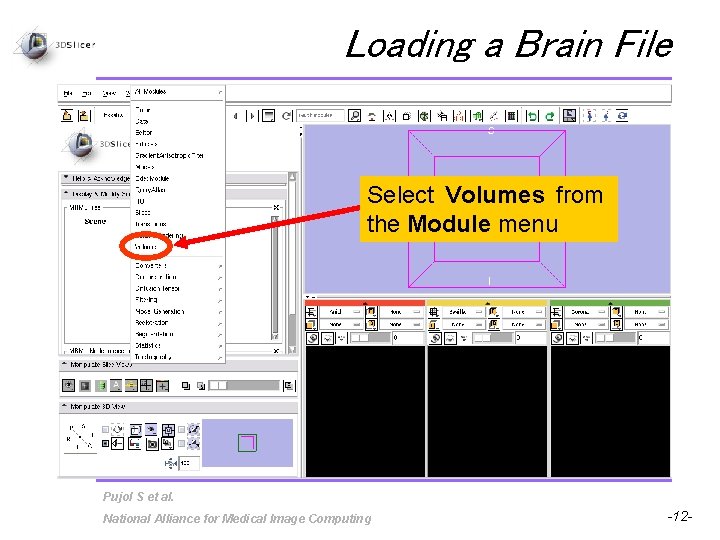Open the All Modules submenu entry
Viewport: 720px width, 540px height.
178,92
